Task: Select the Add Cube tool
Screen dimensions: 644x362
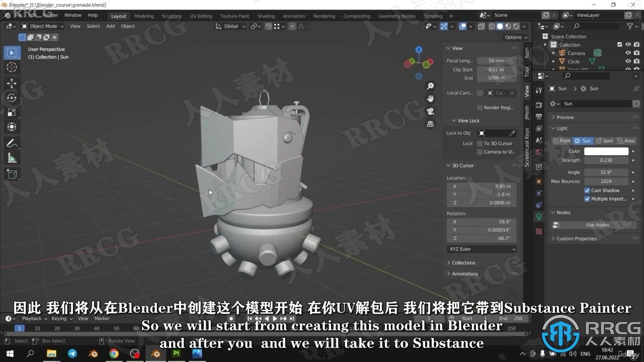Action: 12,174
